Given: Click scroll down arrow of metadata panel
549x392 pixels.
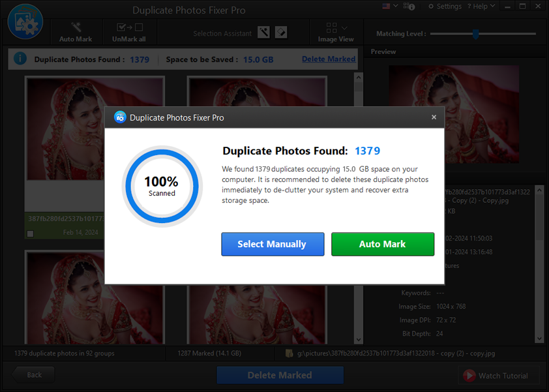Looking at the screenshot, I should click(x=540, y=339).
